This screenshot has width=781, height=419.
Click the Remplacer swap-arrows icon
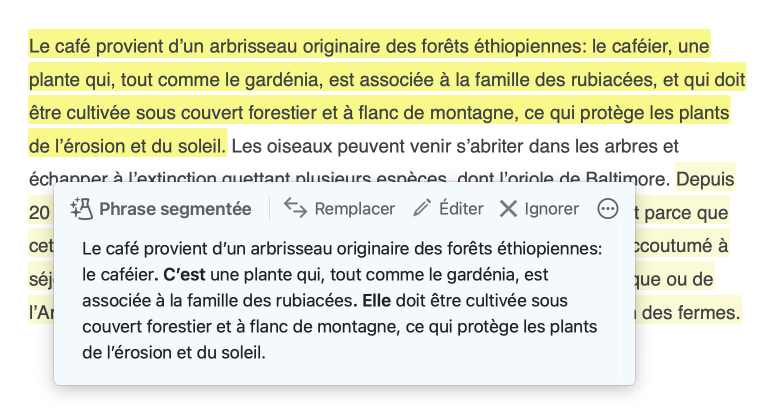click(295, 209)
